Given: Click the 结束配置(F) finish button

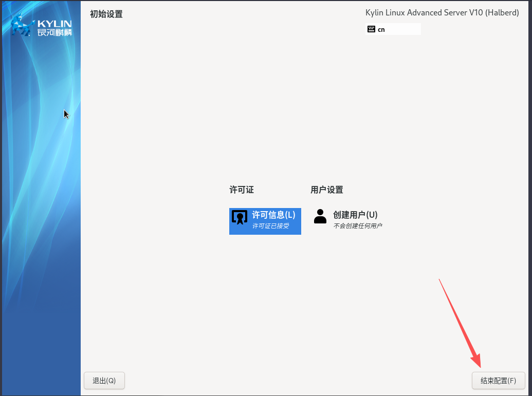Looking at the screenshot, I should click(x=498, y=381).
